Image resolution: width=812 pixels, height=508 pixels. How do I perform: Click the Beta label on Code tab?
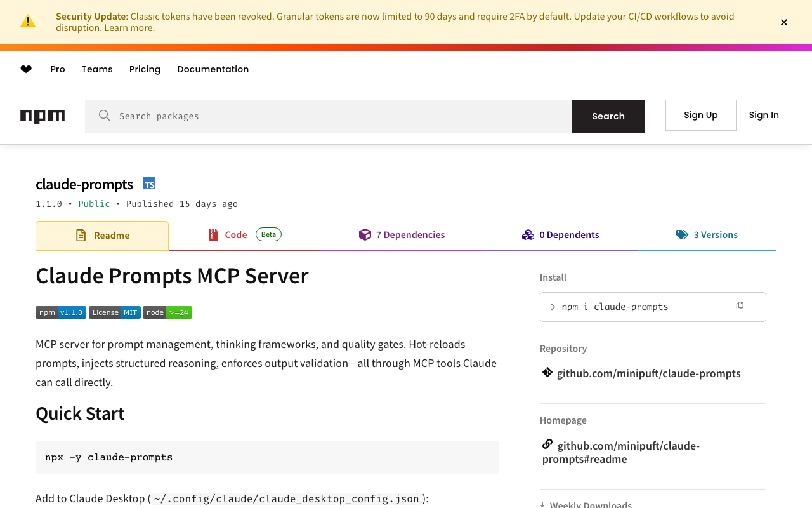[268, 234]
